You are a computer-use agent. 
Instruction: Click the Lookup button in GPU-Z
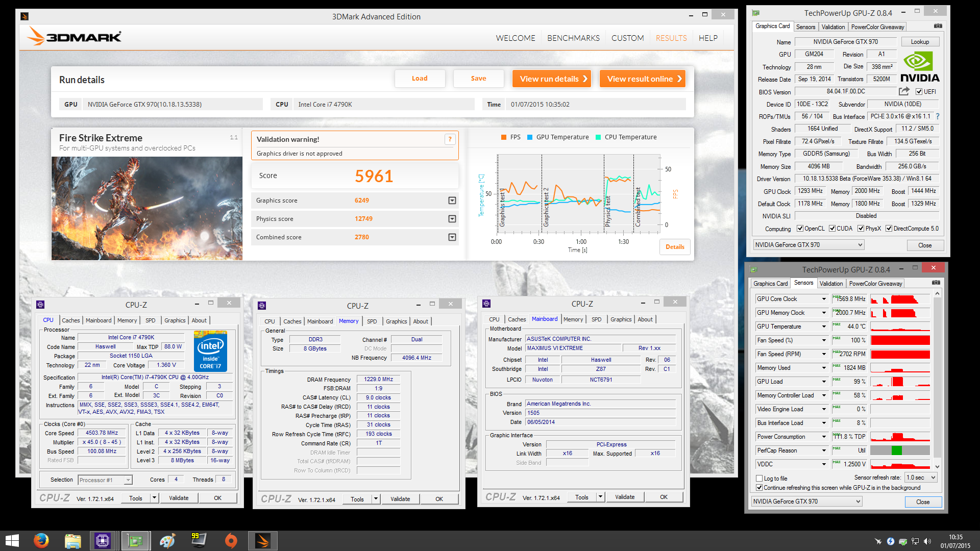(920, 42)
